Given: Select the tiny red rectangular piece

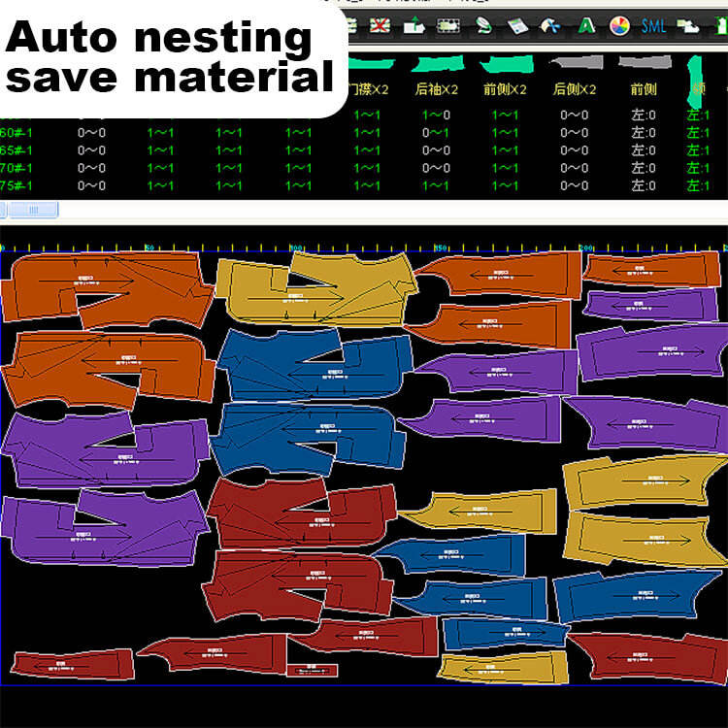Looking at the screenshot, I should (312, 671).
